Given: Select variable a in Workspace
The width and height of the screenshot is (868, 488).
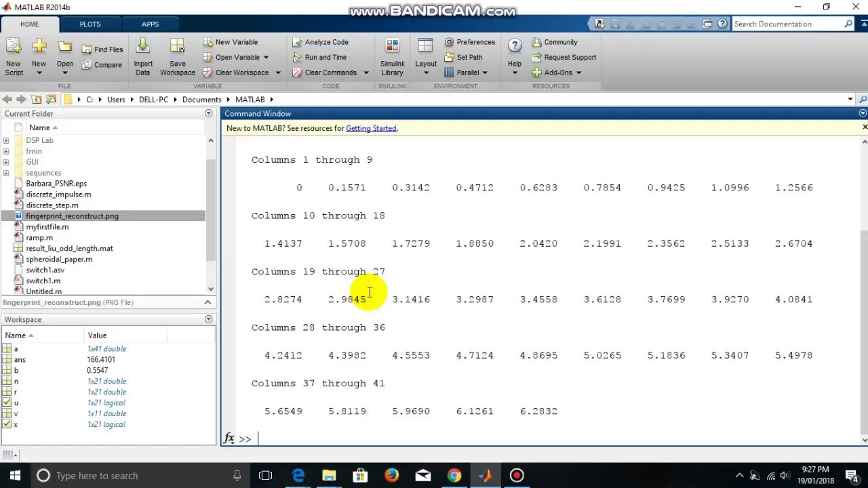Looking at the screenshot, I should pyautogui.click(x=16, y=349).
